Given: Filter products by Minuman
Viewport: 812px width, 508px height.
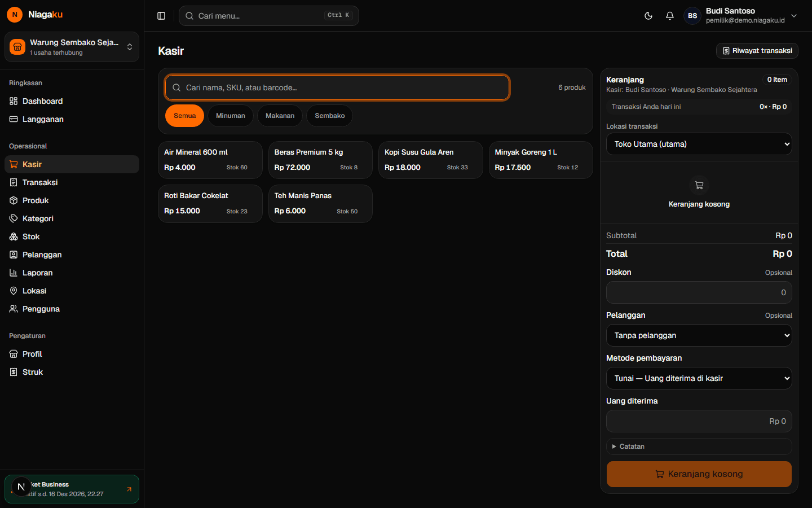Looking at the screenshot, I should (231, 116).
